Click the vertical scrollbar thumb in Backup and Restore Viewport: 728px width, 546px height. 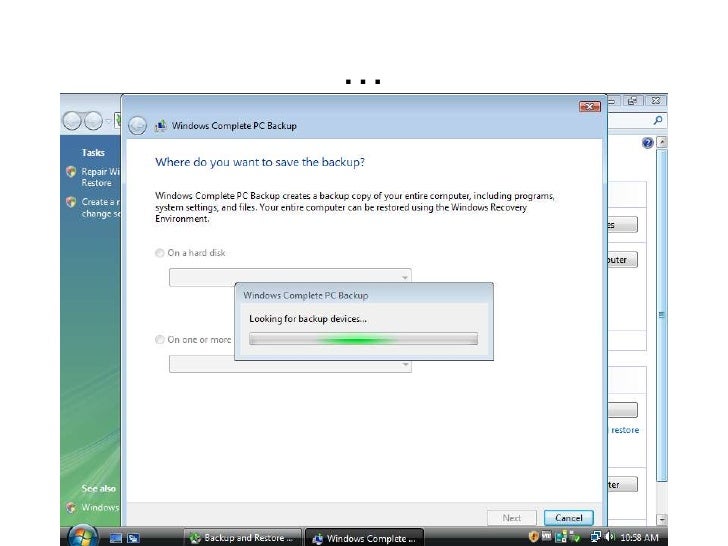pyautogui.click(x=663, y=315)
